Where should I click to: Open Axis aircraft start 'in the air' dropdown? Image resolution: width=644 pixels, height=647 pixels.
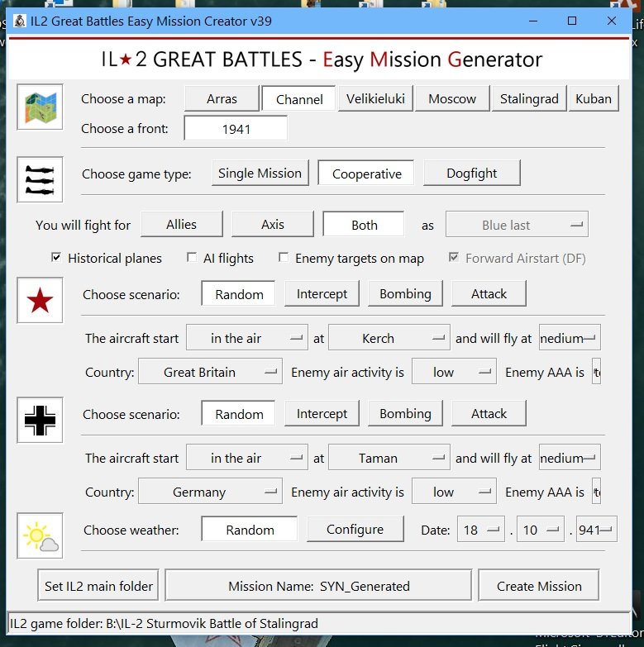click(x=247, y=457)
